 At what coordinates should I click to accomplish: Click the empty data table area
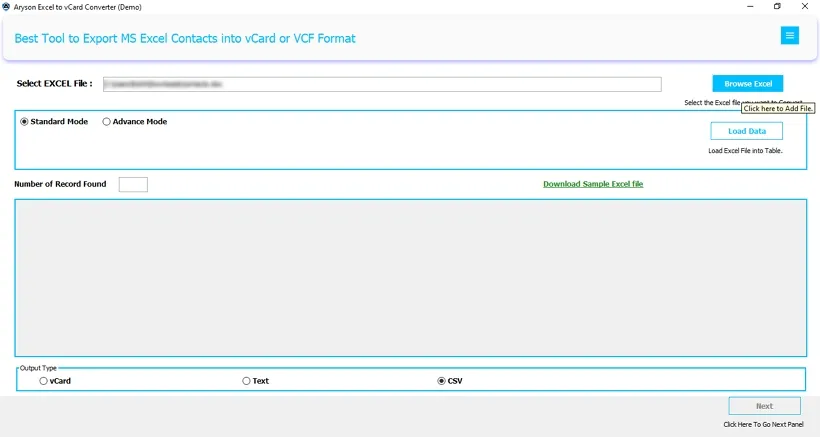411,278
